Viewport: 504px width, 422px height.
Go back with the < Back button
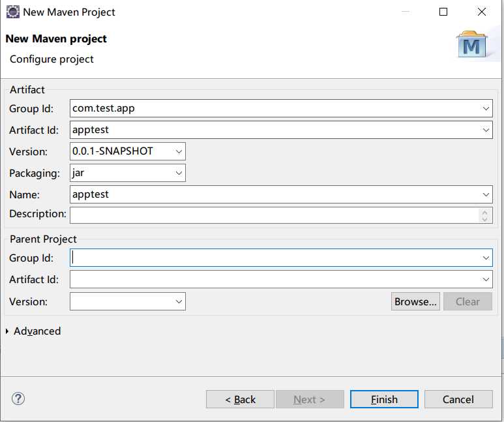240,399
